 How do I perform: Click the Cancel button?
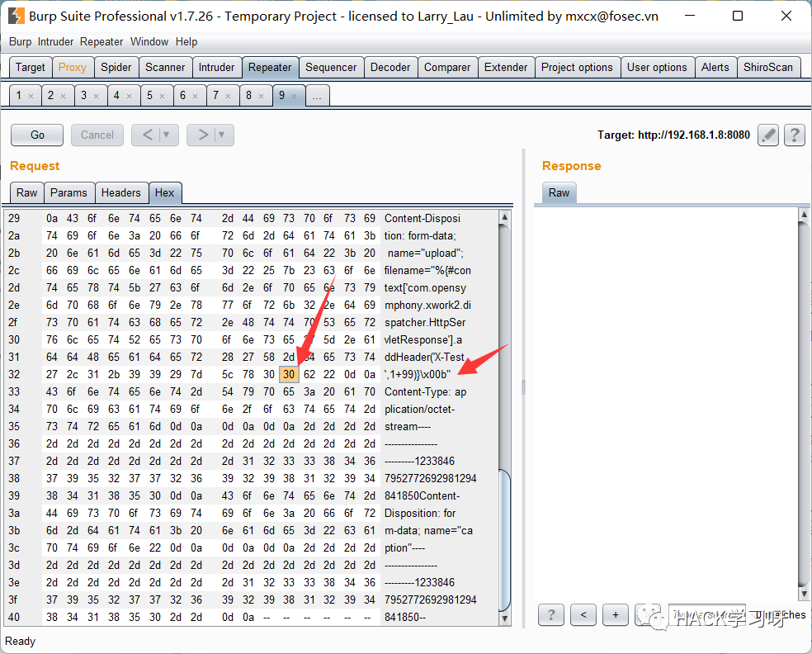point(97,135)
